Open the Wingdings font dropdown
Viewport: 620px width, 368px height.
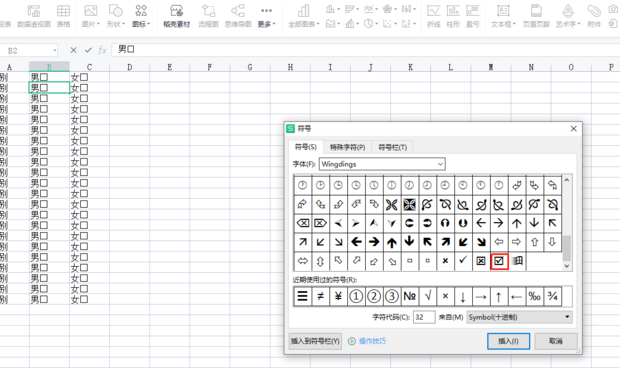tap(440, 164)
